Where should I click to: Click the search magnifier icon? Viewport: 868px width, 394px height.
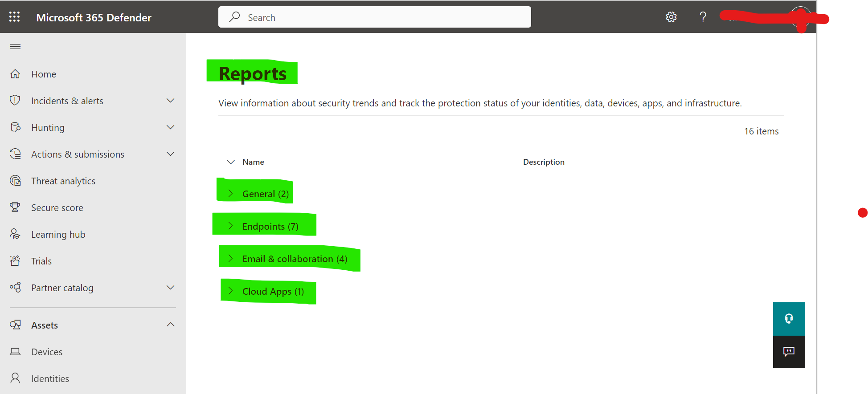pyautogui.click(x=234, y=17)
